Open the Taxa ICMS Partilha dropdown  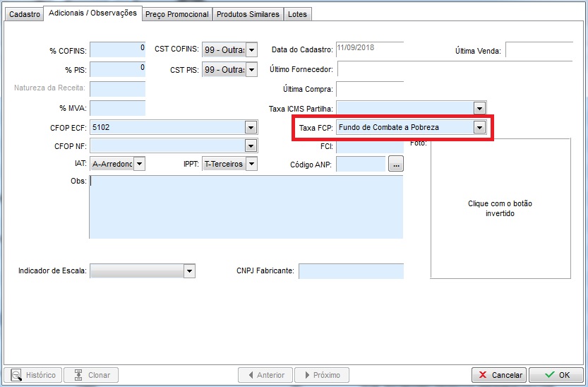coord(479,108)
